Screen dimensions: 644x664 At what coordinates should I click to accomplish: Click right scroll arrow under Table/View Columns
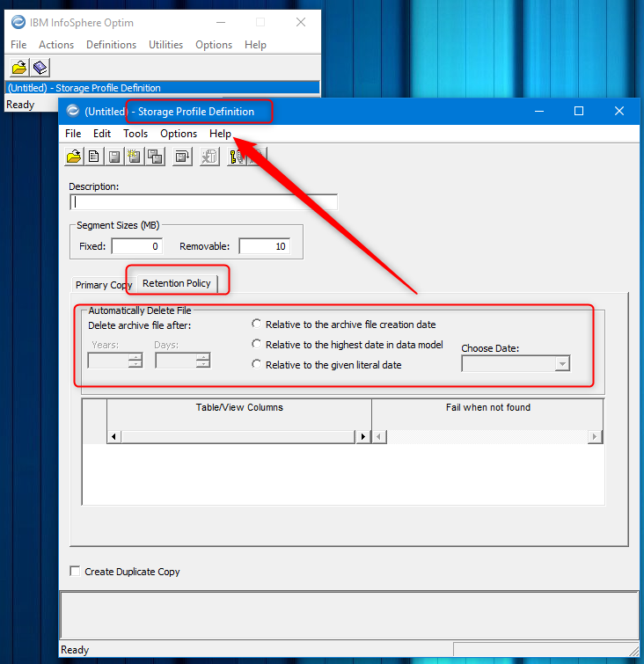(363, 436)
